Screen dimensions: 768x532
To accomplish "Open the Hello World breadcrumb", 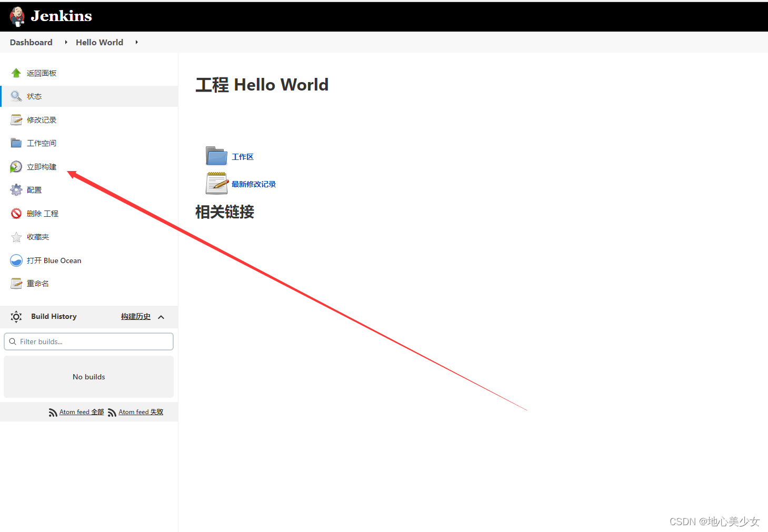I will (x=99, y=42).
